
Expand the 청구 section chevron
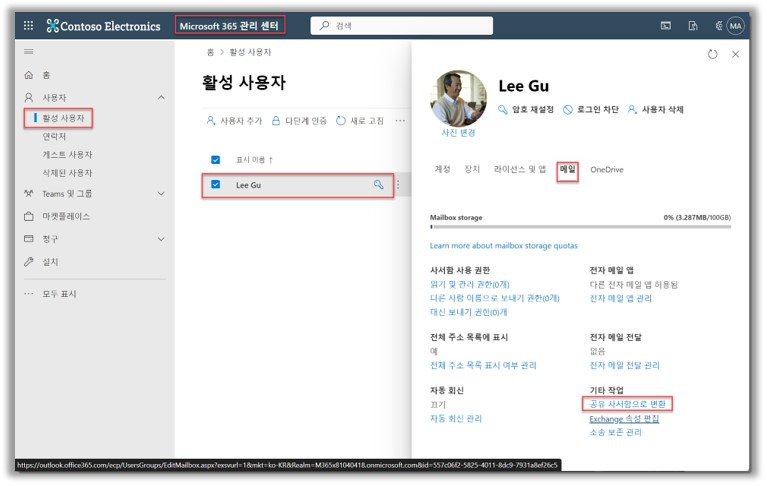pyautogui.click(x=161, y=239)
